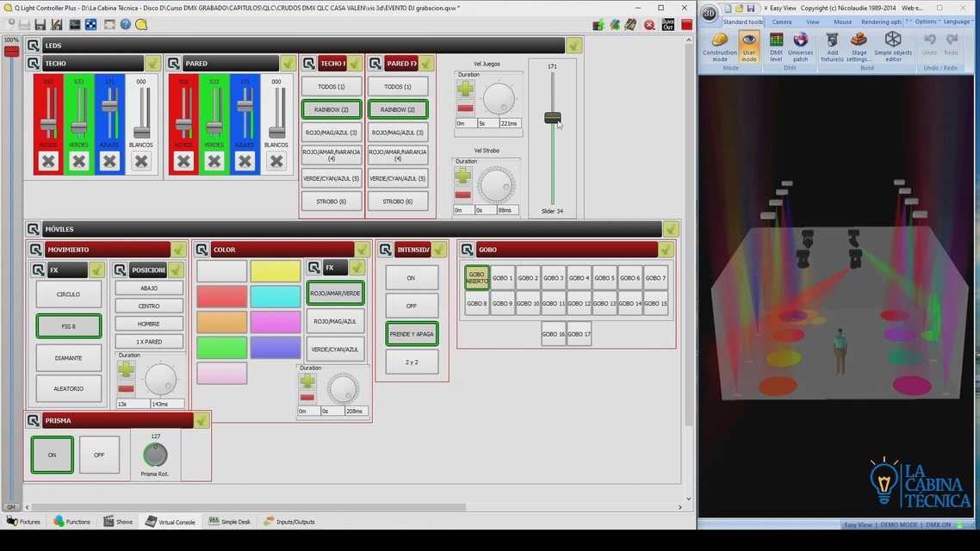Image resolution: width=980 pixels, height=551 pixels.
Task: Click the Save workspace floppy icon
Action: click(40, 24)
